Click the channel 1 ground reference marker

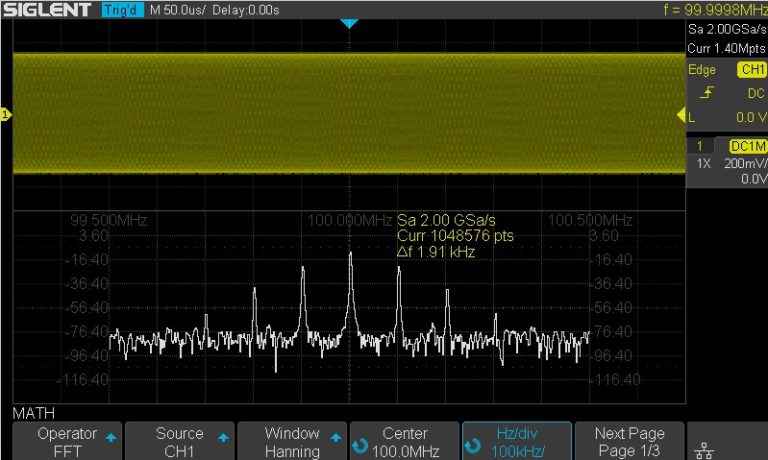[6, 116]
